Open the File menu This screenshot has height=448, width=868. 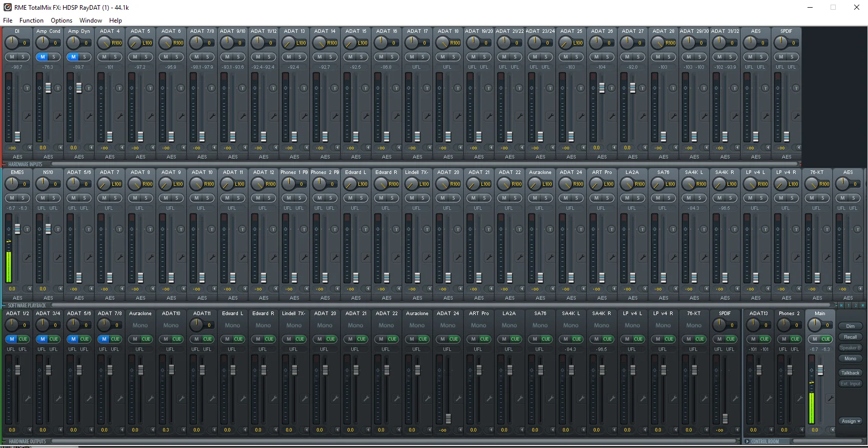point(8,21)
